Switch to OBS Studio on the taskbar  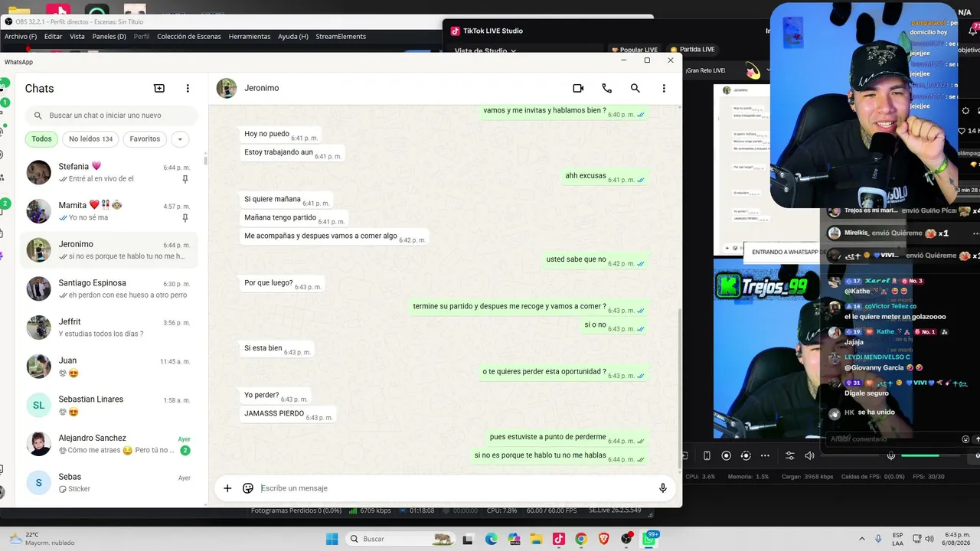tap(627, 539)
